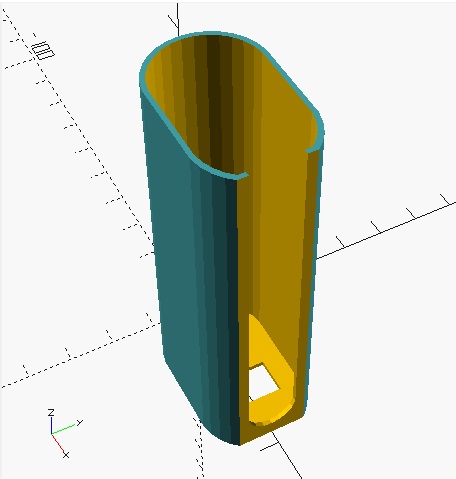Click the X label on the axis indicator
This screenshot has height=479, width=456.
[66, 455]
